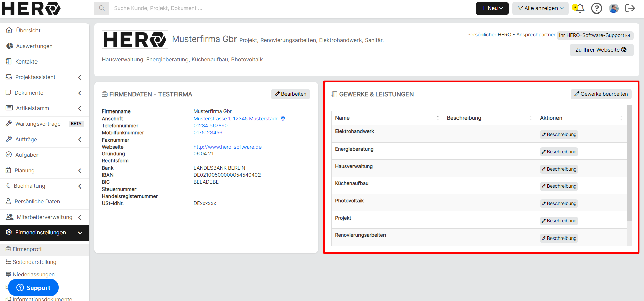
Task: Open Auswertungen in sidebar
Action: tap(45, 46)
